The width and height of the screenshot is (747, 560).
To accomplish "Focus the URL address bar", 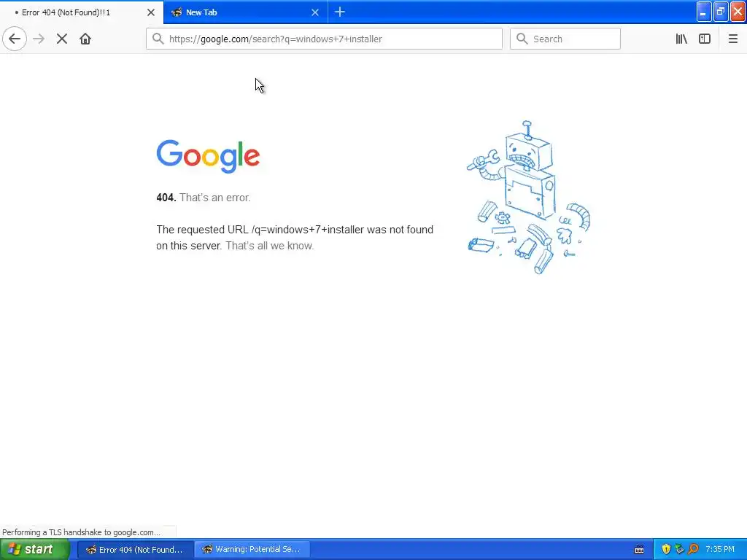I will (x=324, y=39).
